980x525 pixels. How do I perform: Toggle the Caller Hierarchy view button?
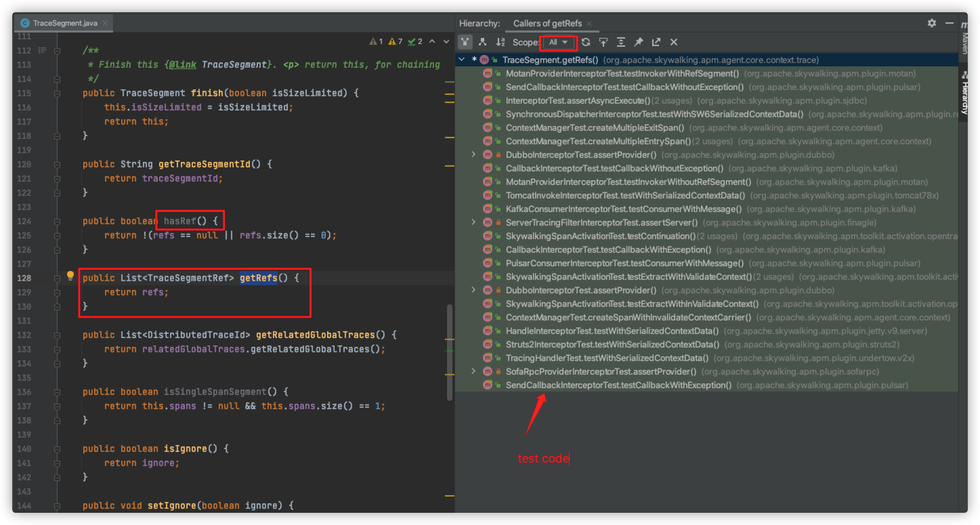coord(465,42)
